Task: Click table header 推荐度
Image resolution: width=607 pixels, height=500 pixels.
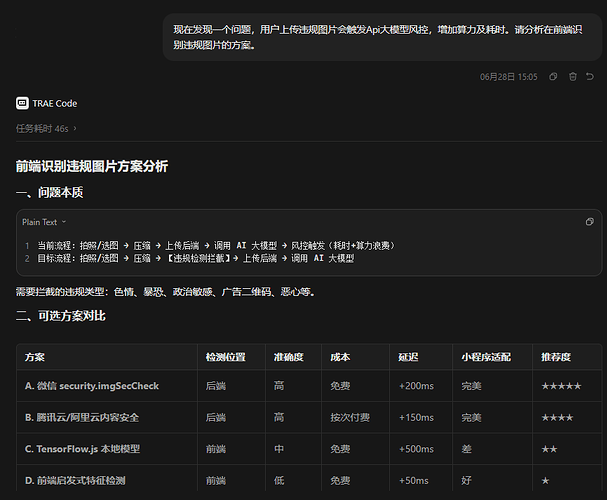Action: (556, 357)
